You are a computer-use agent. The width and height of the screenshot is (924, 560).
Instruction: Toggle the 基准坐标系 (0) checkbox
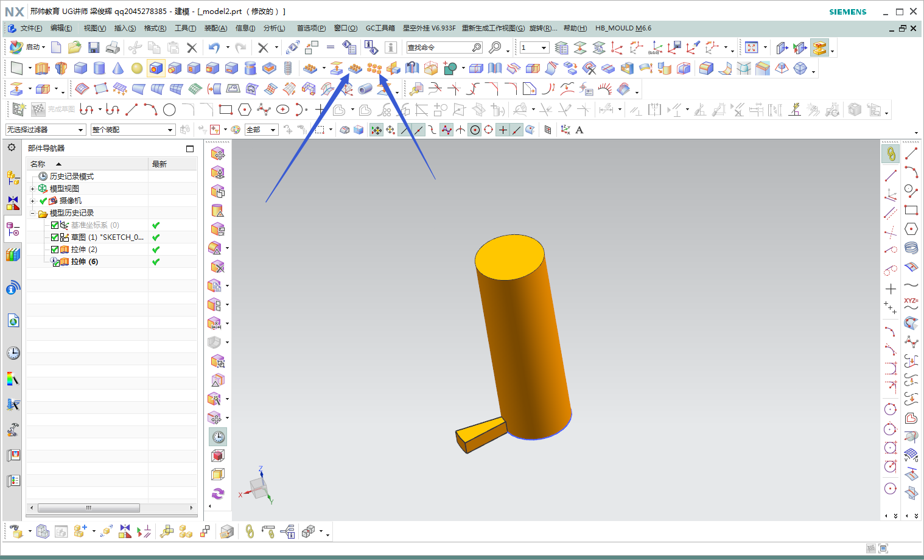coord(55,225)
